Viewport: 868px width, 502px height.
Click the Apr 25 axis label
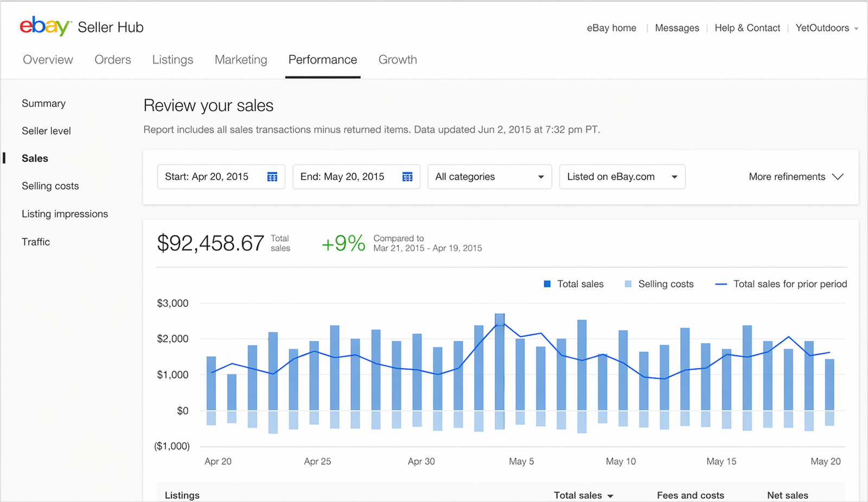(317, 461)
